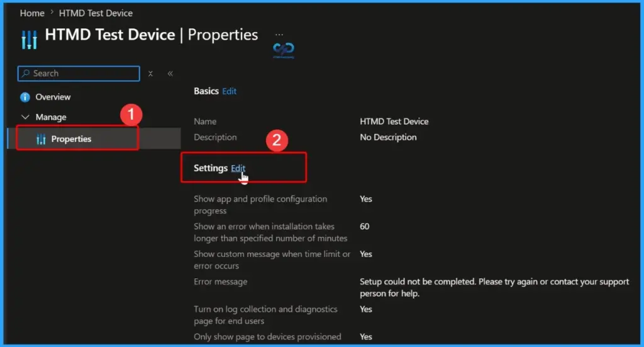Click 'Show custom message when time limit' label
The height and width of the screenshot is (347, 644).
tap(272, 260)
